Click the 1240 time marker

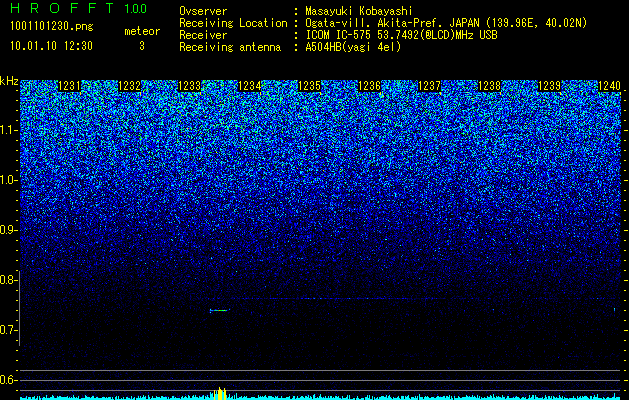click(609, 86)
